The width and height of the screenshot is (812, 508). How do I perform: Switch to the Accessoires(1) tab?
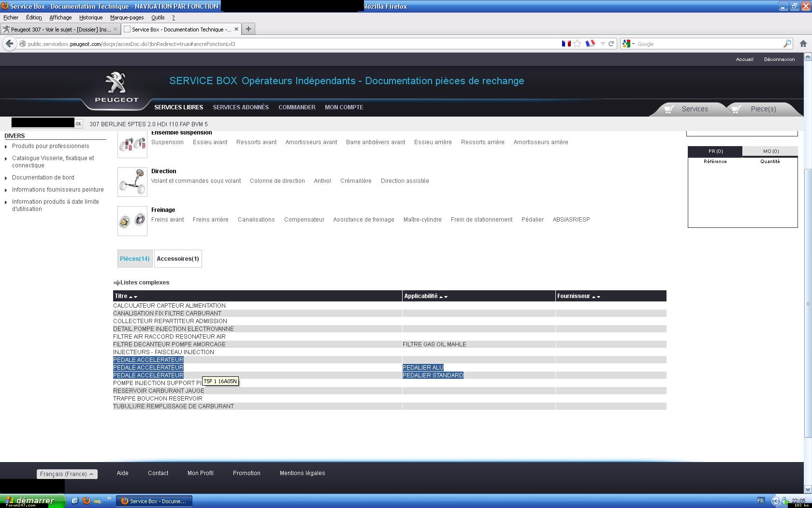178,259
